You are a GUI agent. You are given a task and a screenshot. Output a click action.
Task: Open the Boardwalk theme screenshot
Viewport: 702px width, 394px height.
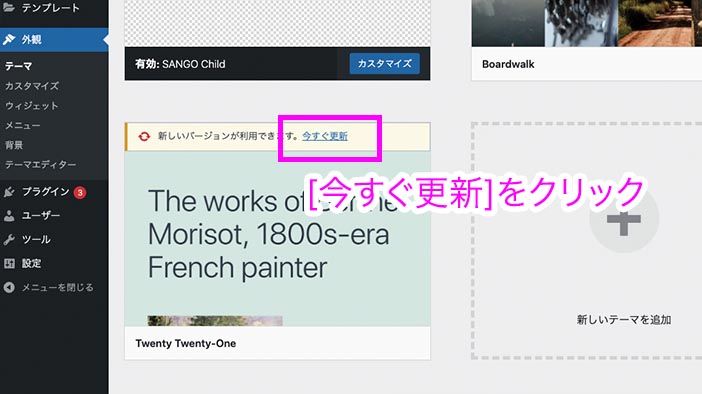click(587, 23)
